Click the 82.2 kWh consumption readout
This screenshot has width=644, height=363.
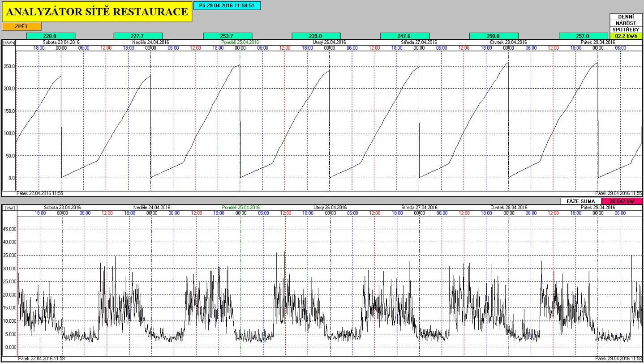626,36
